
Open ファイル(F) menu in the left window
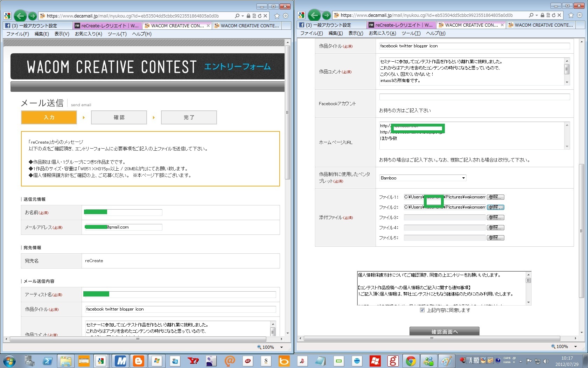pyautogui.click(x=17, y=34)
